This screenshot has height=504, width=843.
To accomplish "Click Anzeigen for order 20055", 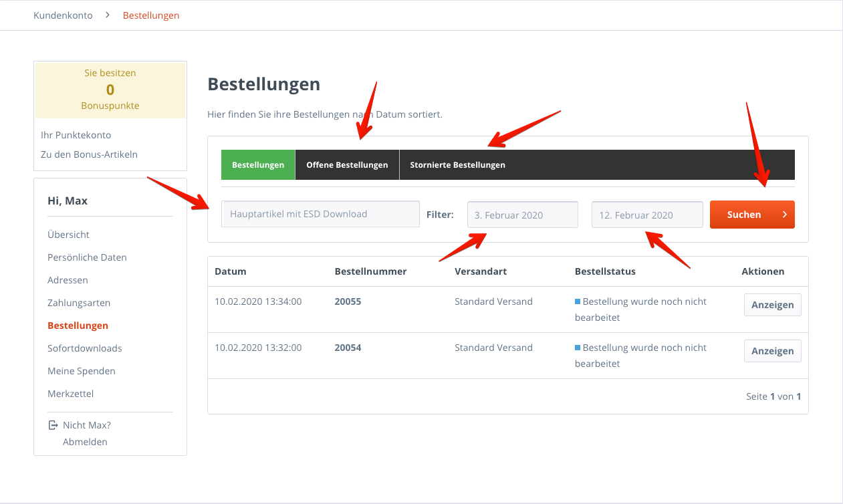I will 772,305.
